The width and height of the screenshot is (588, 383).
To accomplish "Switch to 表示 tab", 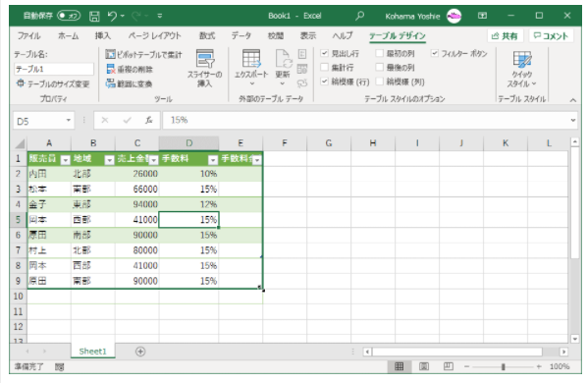I will pyautogui.click(x=308, y=35).
